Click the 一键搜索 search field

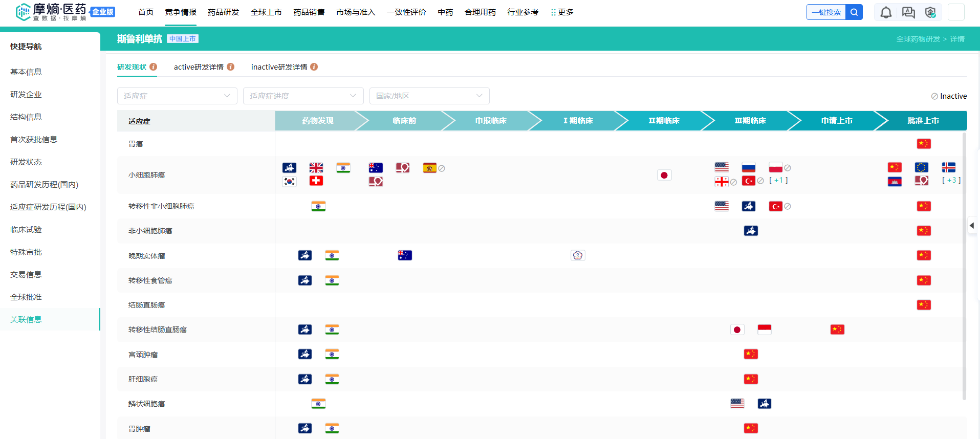coord(826,12)
